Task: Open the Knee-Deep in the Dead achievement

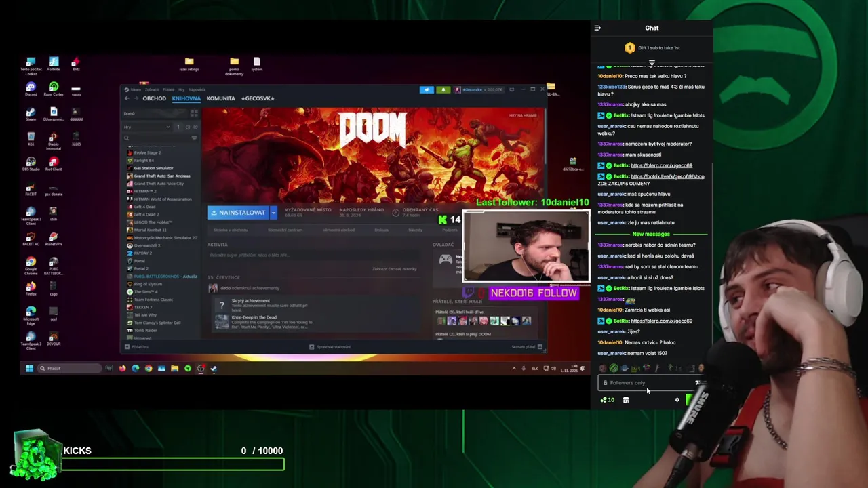Action: (x=263, y=322)
